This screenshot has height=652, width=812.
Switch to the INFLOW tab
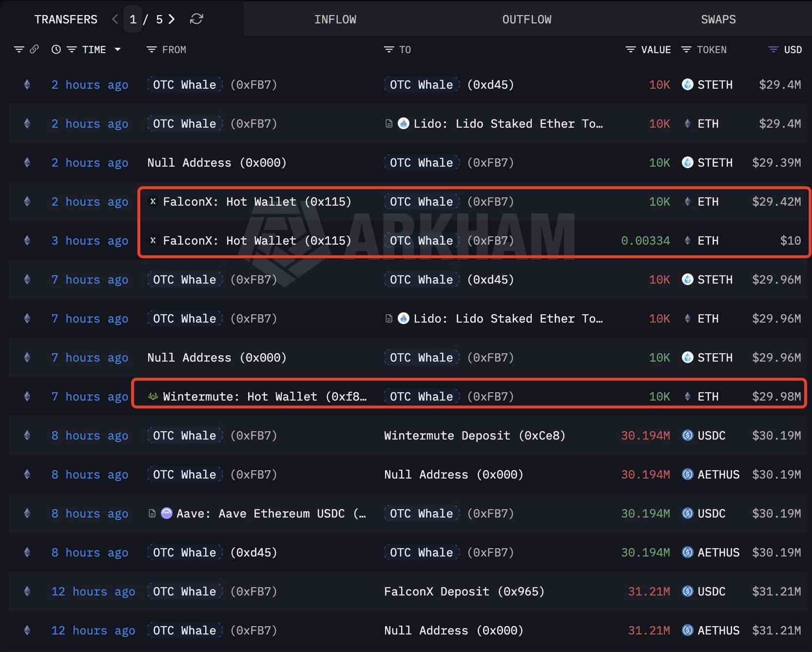click(x=335, y=19)
